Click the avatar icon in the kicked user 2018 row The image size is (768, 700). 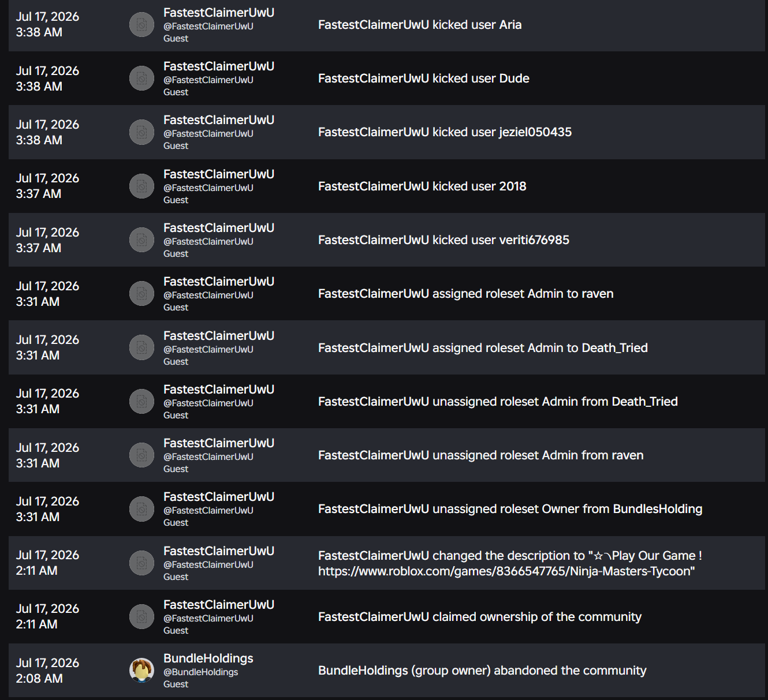[x=141, y=186]
